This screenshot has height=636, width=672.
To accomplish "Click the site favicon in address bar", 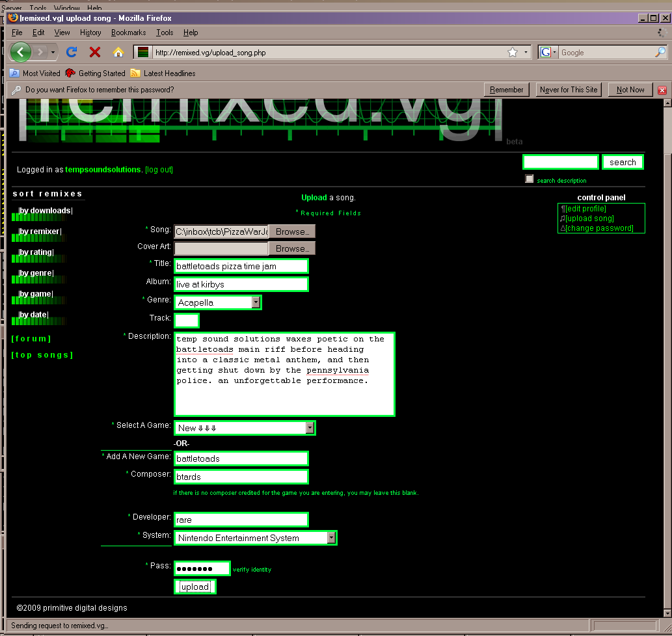I will (x=143, y=52).
